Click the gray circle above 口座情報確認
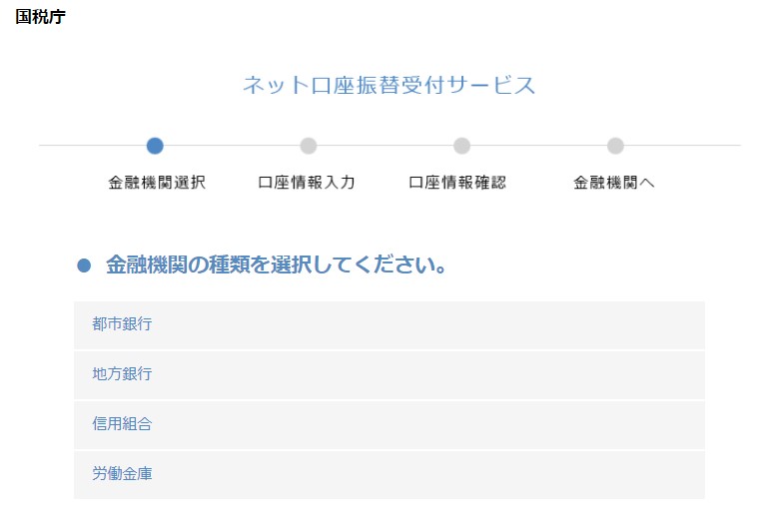 pos(461,146)
